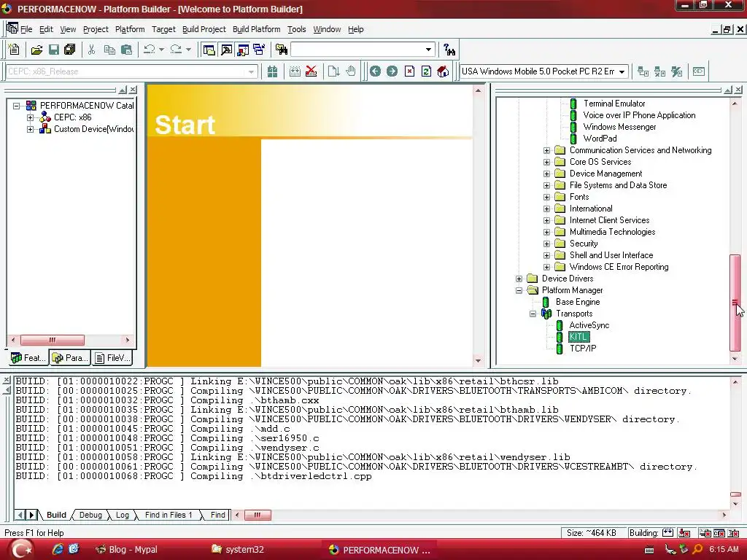This screenshot has height=560, width=747.
Task: Click the Paste clipboard icon
Action: tap(126, 50)
